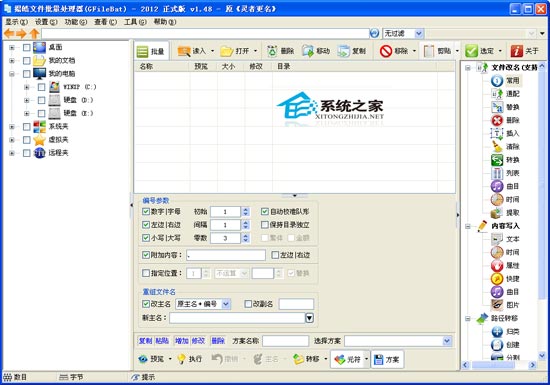Enable the 保持目录独立 checkbox
Viewport: 550px width, 385px height.
[265, 225]
